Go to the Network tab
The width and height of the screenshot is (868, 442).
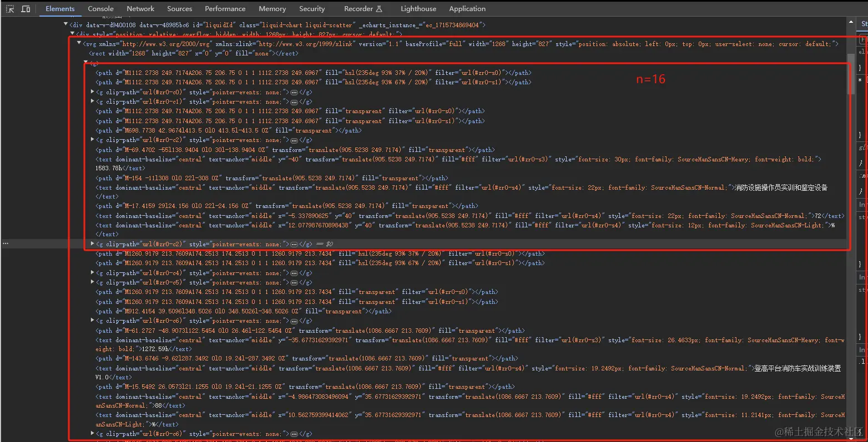140,9
